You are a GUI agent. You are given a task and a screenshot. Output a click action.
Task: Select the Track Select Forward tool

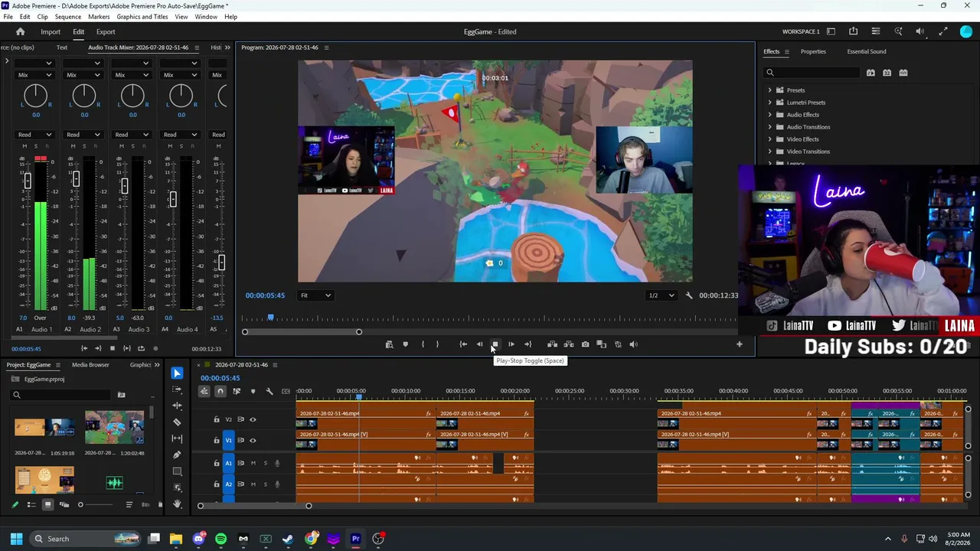pos(177,390)
